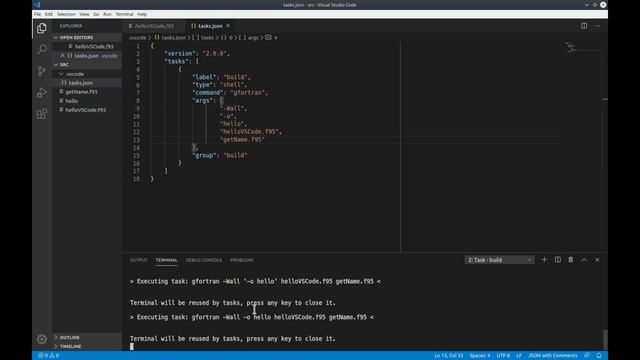Open the Extensions view
This screenshot has width=640, height=360.
tap(42, 114)
